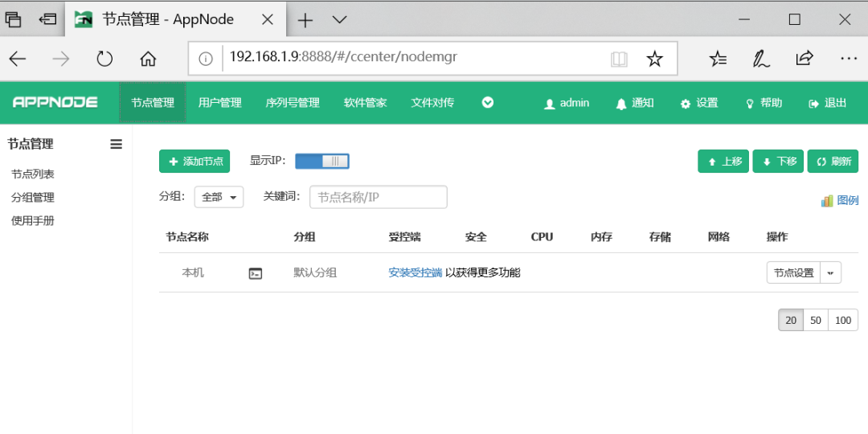Expand 节点设置 dropdown arrow
The height and width of the screenshot is (434, 868).
point(830,273)
